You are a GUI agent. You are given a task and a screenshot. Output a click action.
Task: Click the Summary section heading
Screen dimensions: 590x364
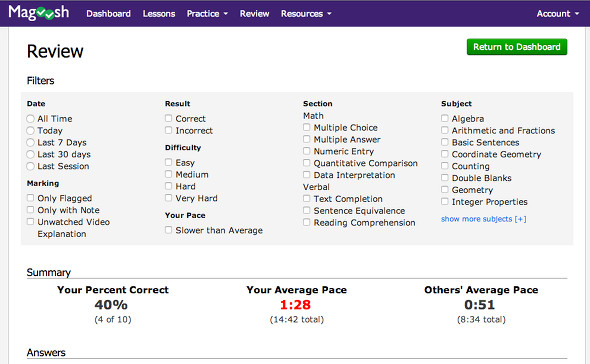pyautogui.click(x=49, y=273)
